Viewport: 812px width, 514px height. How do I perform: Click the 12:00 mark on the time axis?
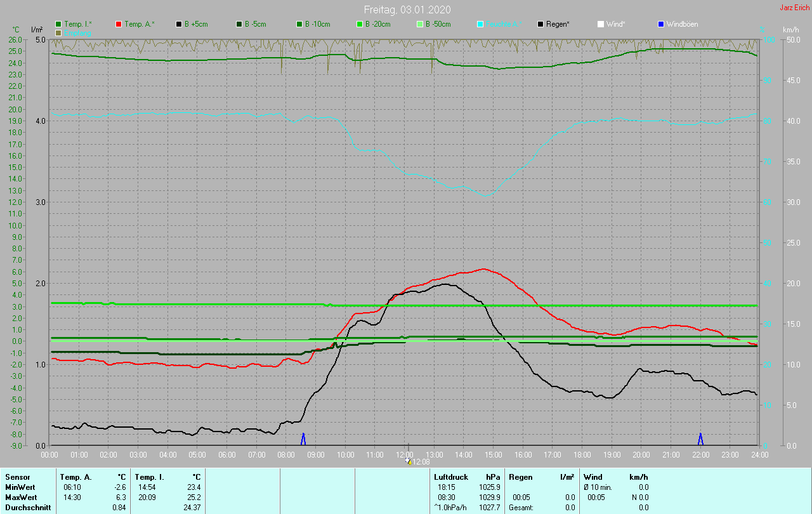point(405,454)
